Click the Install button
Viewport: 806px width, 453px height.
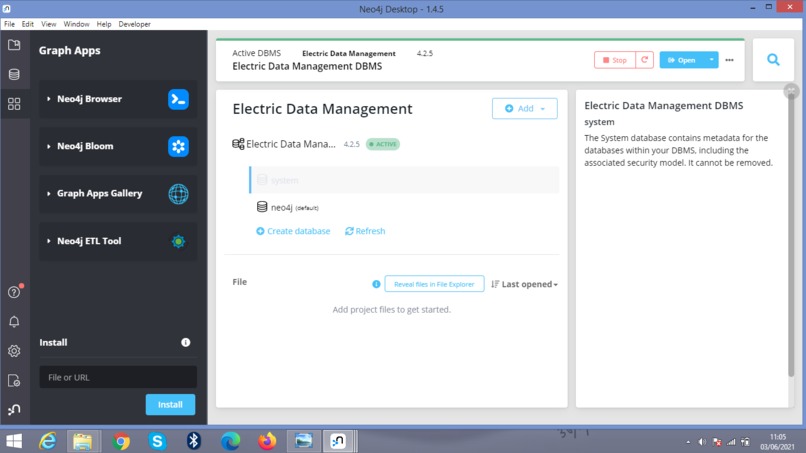click(x=170, y=405)
